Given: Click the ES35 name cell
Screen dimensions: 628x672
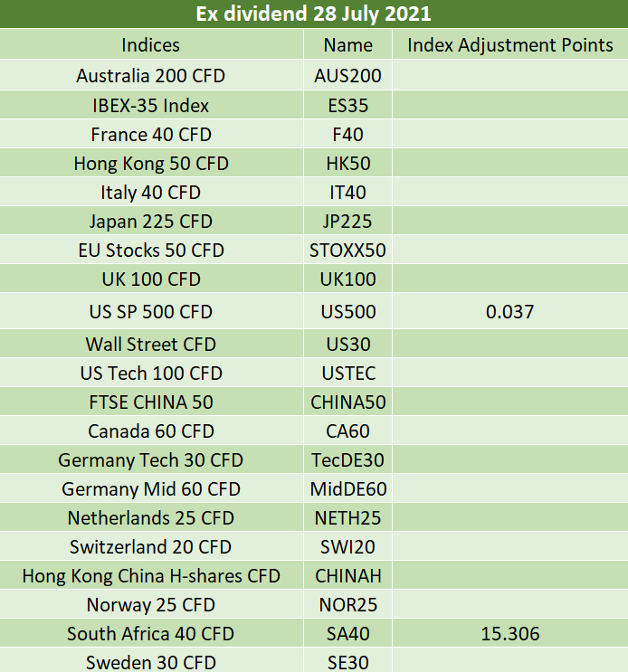Looking at the screenshot, I should click(x=348, y=106).
